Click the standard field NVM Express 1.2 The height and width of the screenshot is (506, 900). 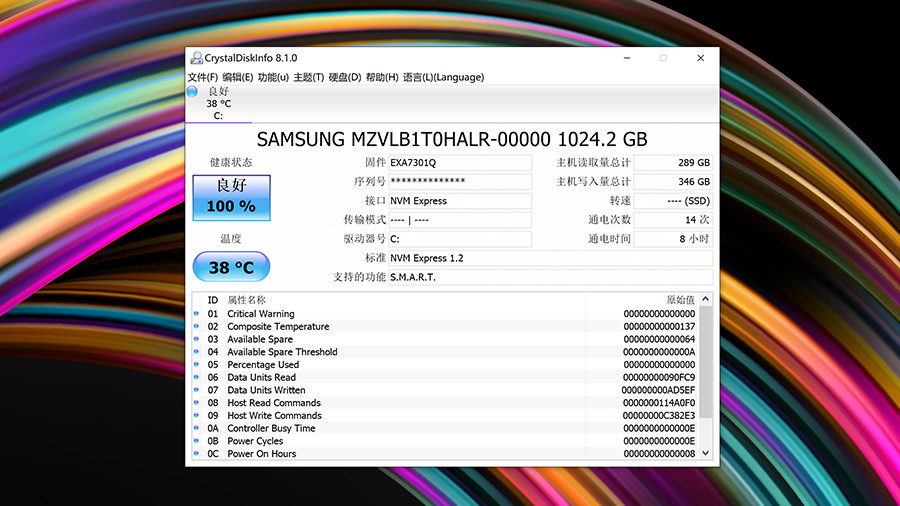(551, 258)
